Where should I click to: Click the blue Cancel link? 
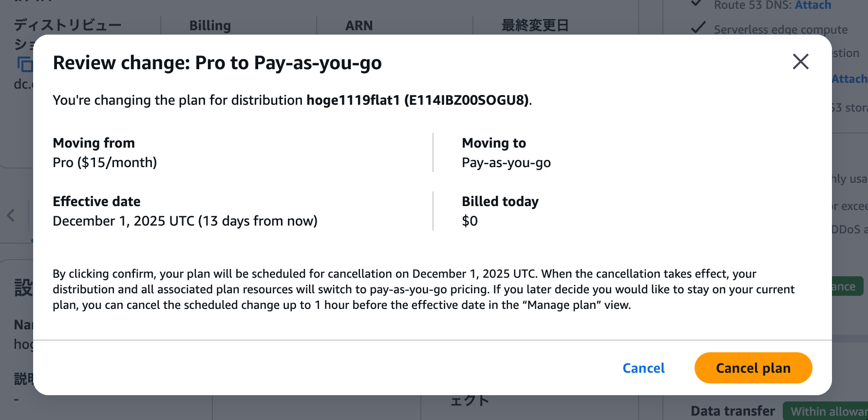643,368
